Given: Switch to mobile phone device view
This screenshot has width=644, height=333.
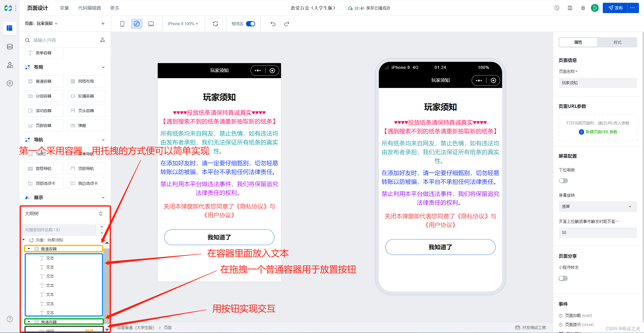Looking at the screenshot, I should [x=122, y=24].
